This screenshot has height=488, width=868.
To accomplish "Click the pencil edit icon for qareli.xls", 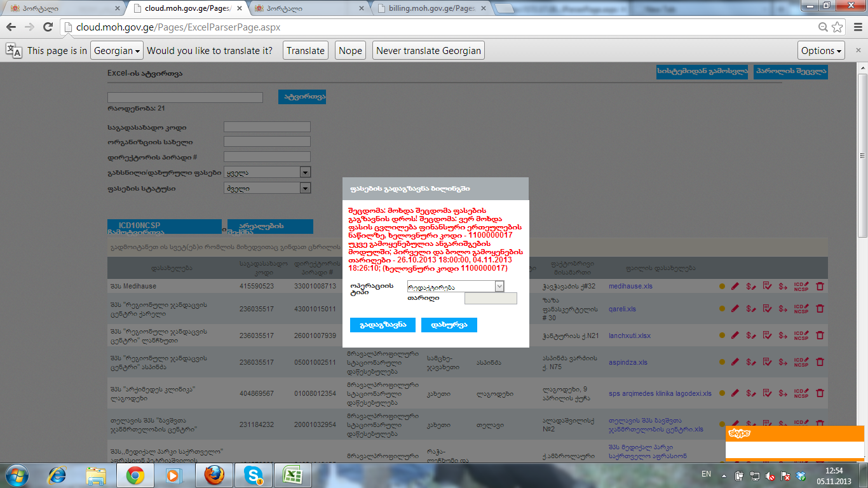I will (735, 309).
